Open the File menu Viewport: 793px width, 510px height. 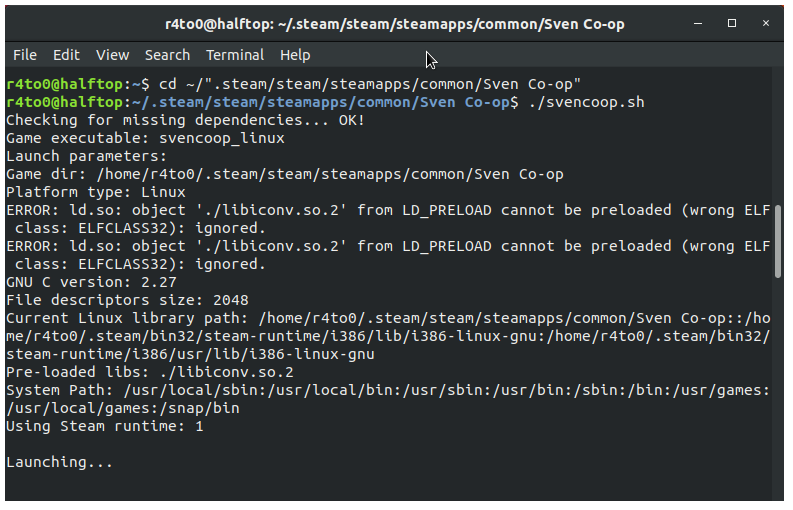click(x=25, y=55)
